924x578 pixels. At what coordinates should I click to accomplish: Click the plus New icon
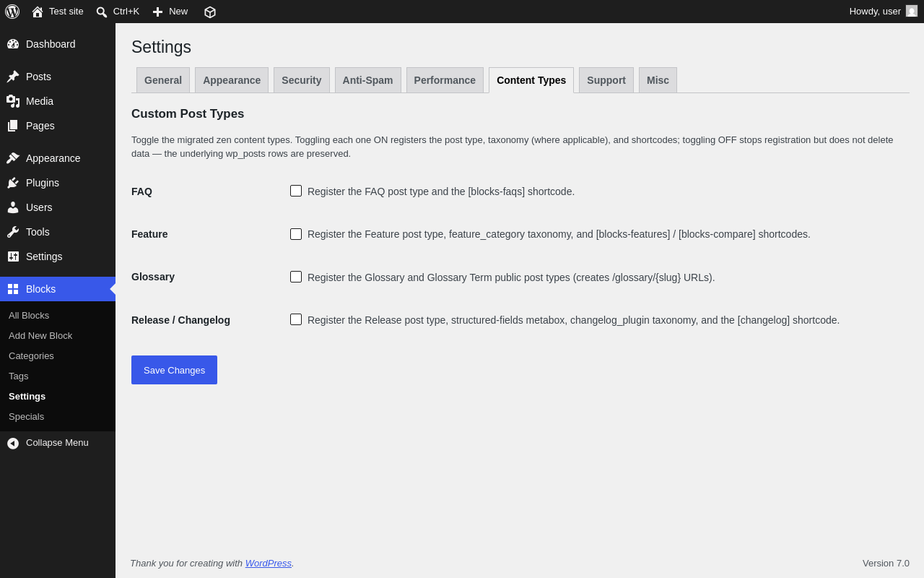(x=157, y=12)
